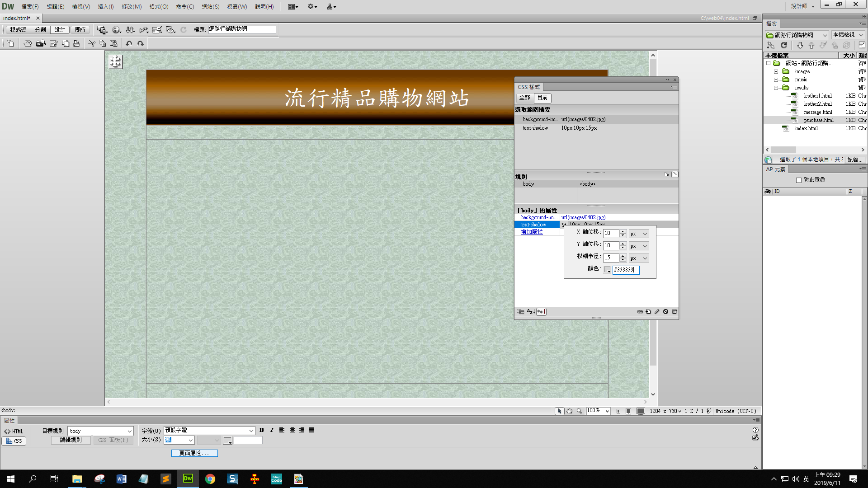The image size is (868, 488).
Task: Enable the 防止重疊 checkbox
Action: click(799, 180)
